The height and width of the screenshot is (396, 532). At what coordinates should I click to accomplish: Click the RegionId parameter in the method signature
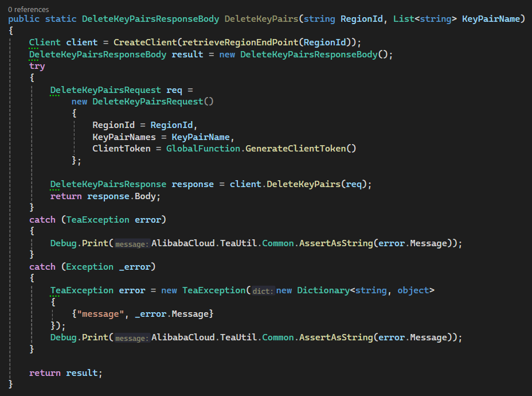coord(362,19)
